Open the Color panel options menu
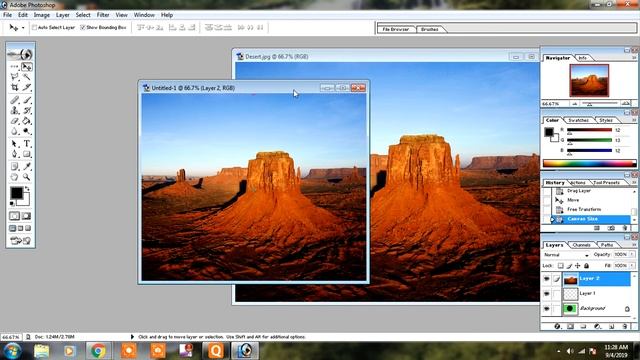 click(634, 120)
